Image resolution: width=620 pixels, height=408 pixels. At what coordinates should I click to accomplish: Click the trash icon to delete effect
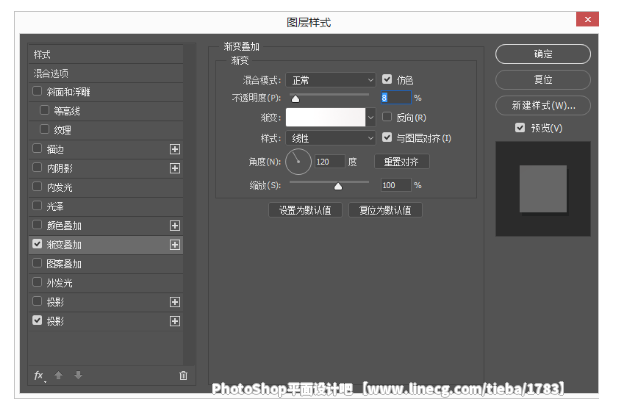click(183, 375)
